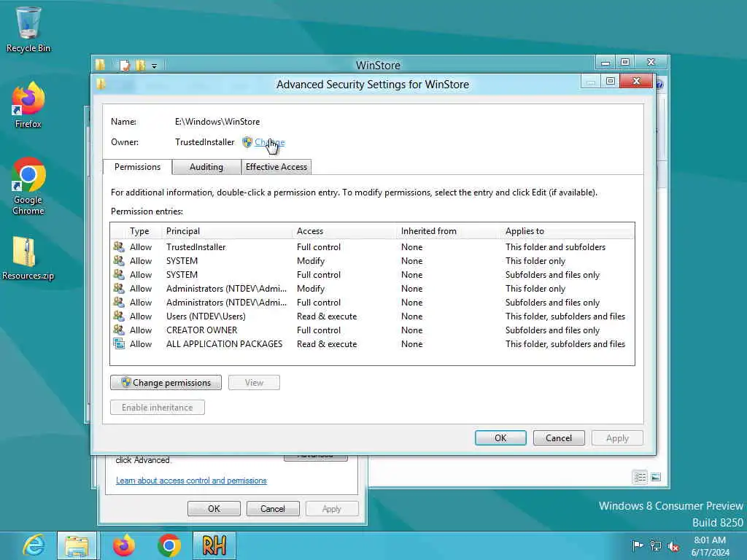
Task: Open File Explorer taskbar button
Action: [x=77, y=545]
